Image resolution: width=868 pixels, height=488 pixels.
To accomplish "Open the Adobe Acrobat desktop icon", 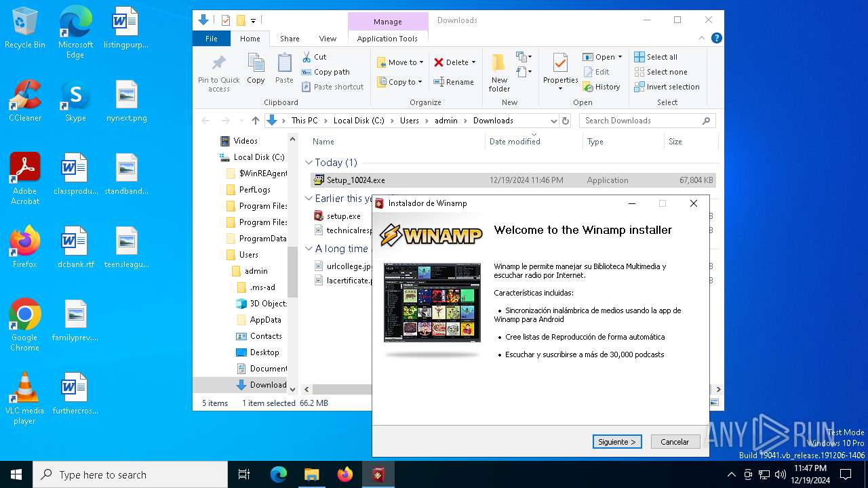I will [25, 179].
